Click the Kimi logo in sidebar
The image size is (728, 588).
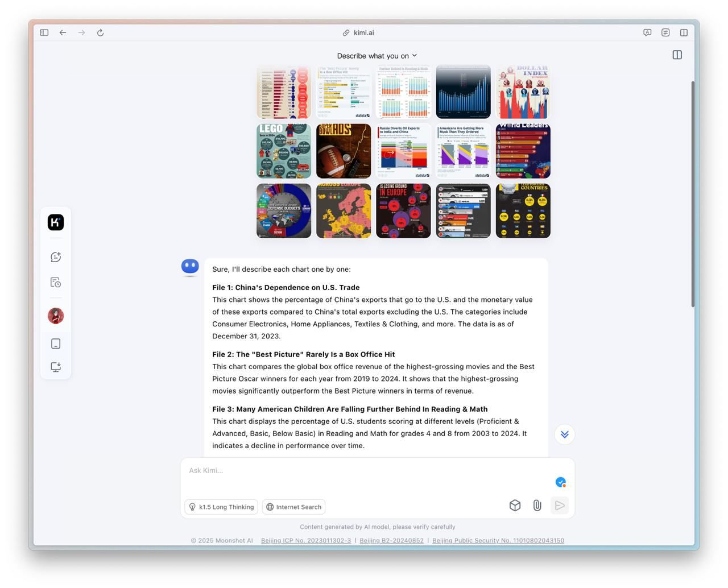[x=56, y=222]
